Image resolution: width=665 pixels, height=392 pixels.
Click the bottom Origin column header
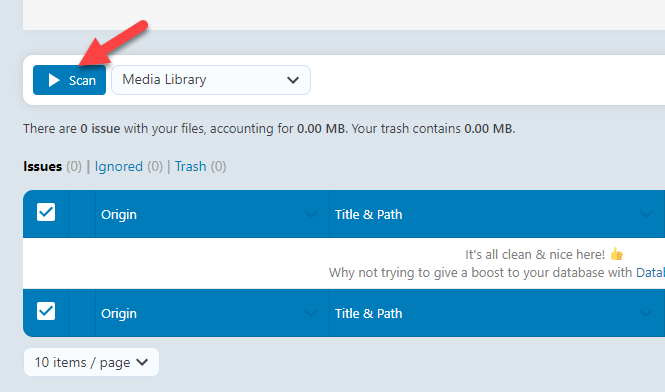click(x=119, y=313)
